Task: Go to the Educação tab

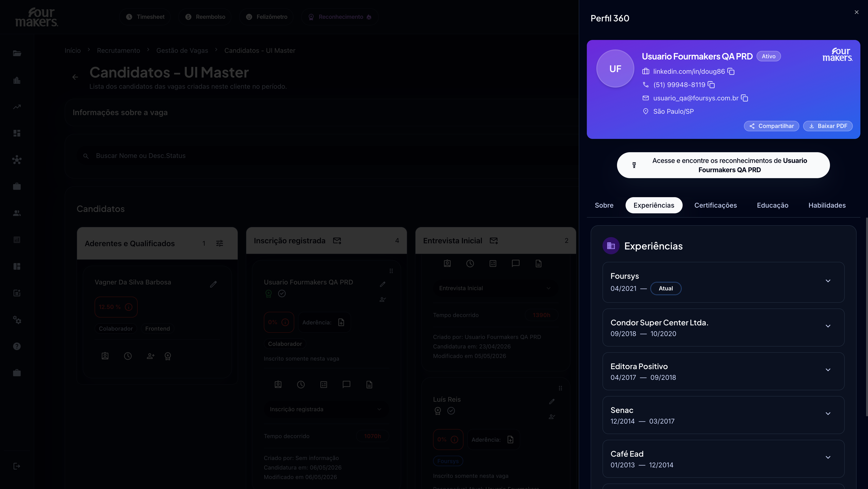Action: point(772,205)
